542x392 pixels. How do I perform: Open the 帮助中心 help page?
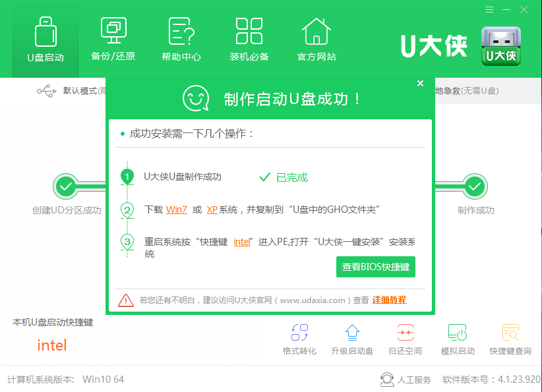tap(181, 40)
